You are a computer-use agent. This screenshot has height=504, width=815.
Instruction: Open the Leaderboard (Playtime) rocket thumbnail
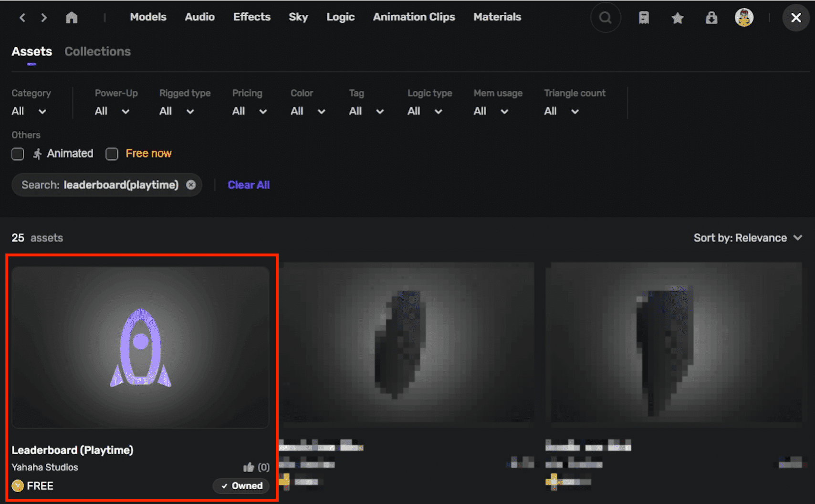pyautogui.click(x=140, y=347)
